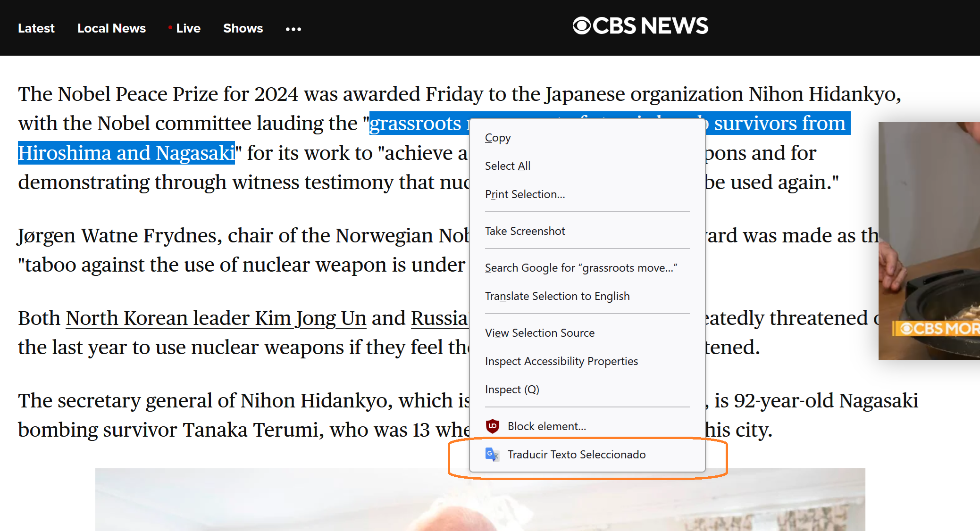This screenshot has width=980, height=531.
Task: Click Inspect (Q) menu entry
Action: [x=587, y=390]
